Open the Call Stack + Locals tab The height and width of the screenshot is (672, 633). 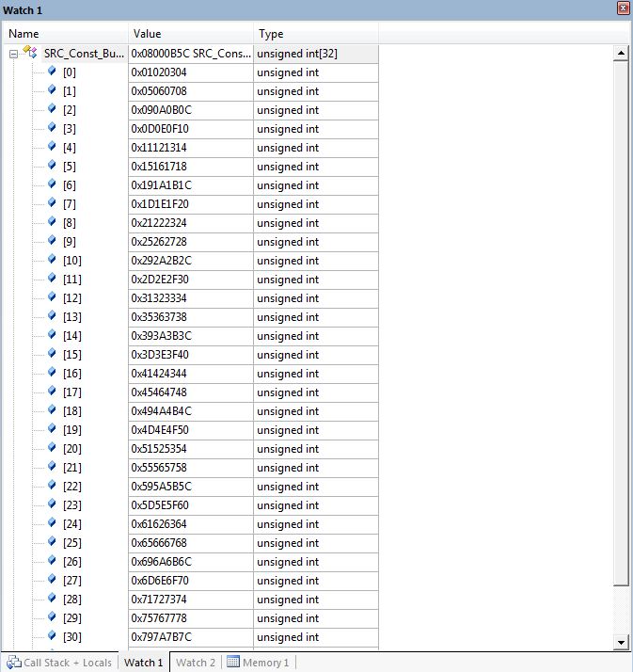67,663
